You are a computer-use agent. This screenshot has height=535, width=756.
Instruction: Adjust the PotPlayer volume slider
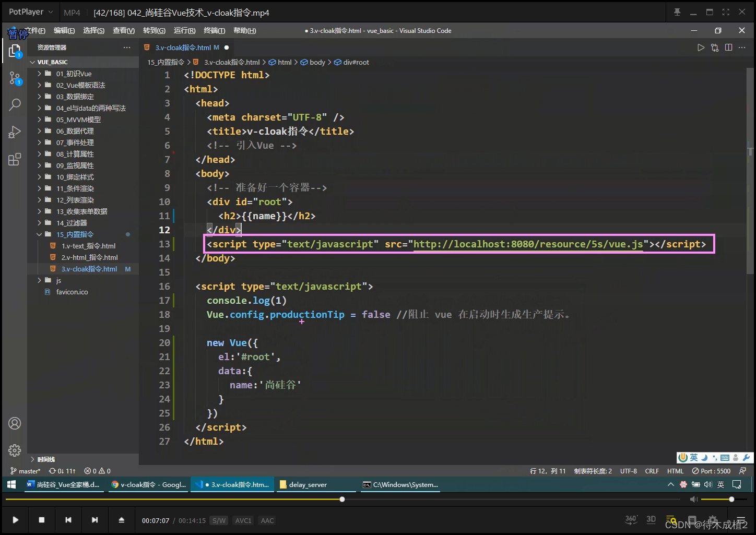point(725,500)
